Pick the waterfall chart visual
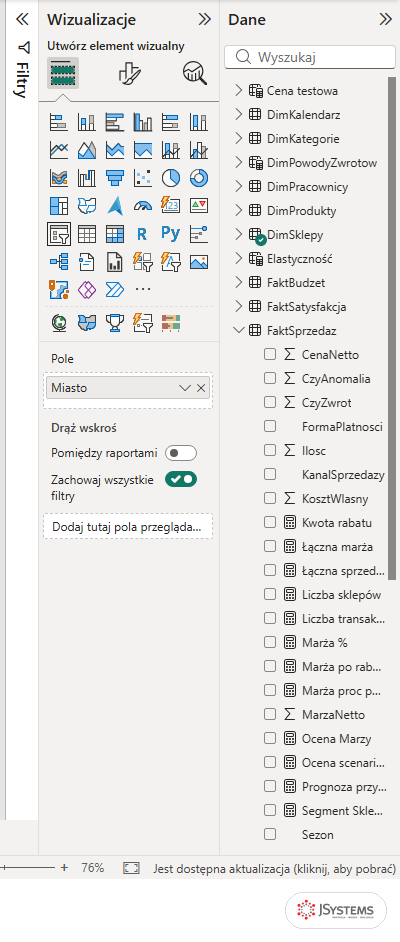400x942 pixels. pyautogui.click(x=86, y=178)
